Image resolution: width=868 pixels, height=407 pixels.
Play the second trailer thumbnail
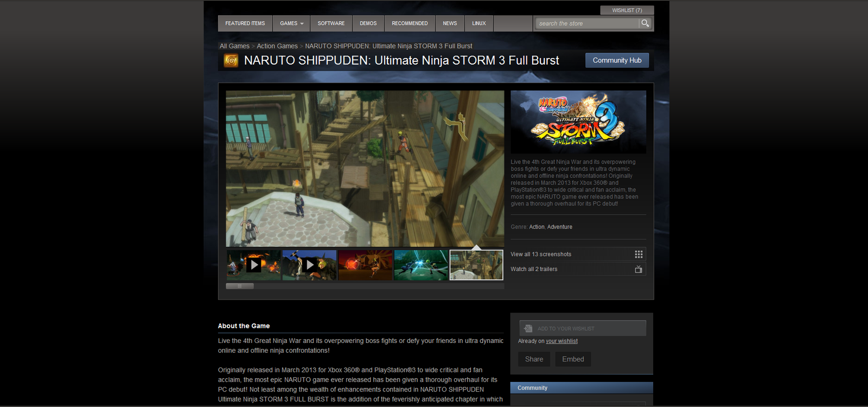click(309, 265)
